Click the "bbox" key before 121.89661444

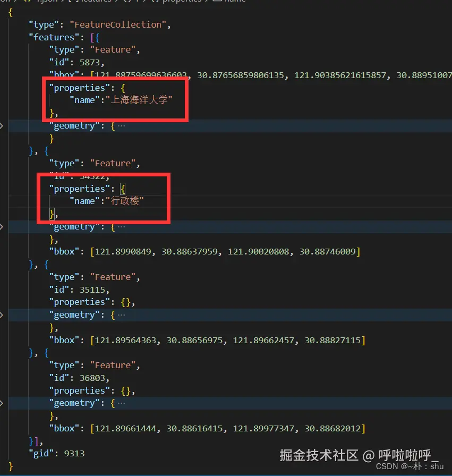[64, 428]
